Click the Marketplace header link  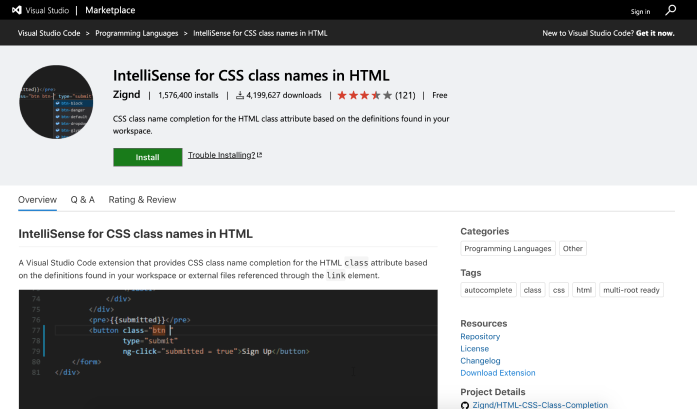click(110, 10)
